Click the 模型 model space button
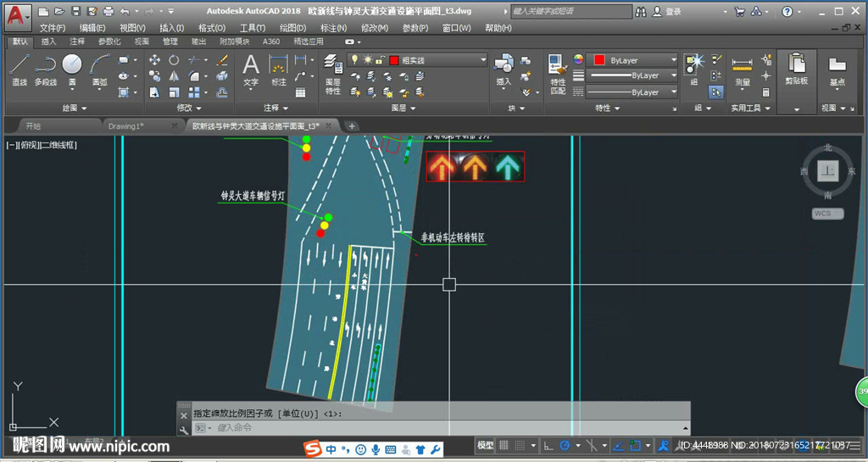 (486, 445)
